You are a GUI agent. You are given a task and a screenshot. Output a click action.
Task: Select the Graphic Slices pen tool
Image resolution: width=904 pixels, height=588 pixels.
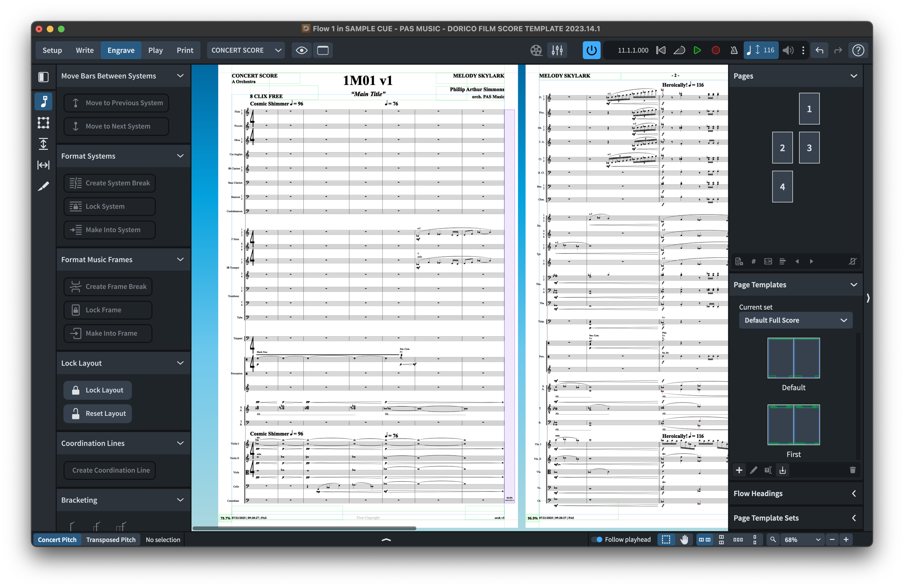[43, 186]
